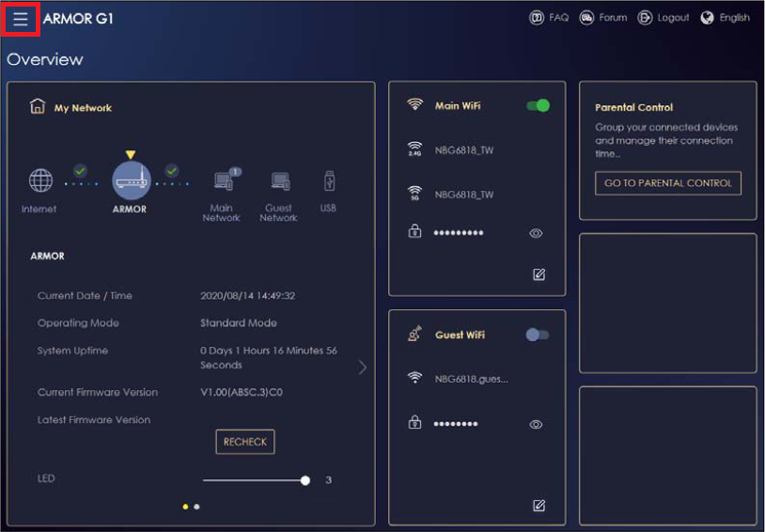The width and height of the screenshot is (765, 532).
Task: Open the Guest Network icon
Action: [279, 181]
